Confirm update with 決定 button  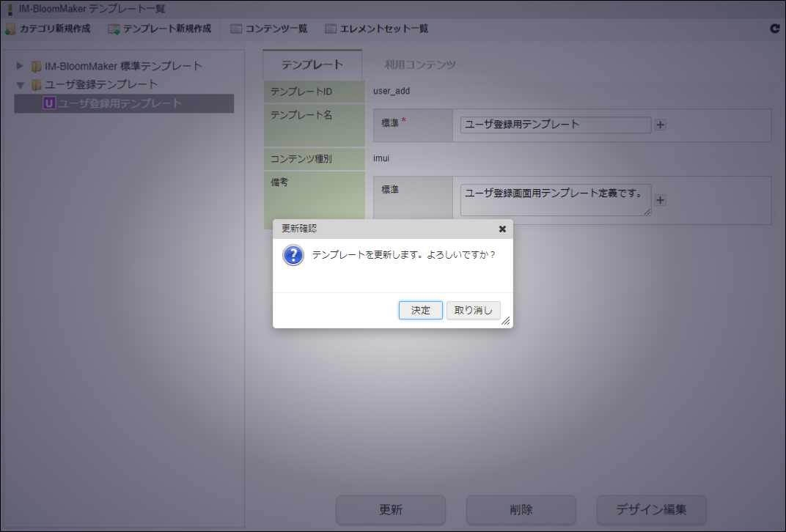pos(421,310)
